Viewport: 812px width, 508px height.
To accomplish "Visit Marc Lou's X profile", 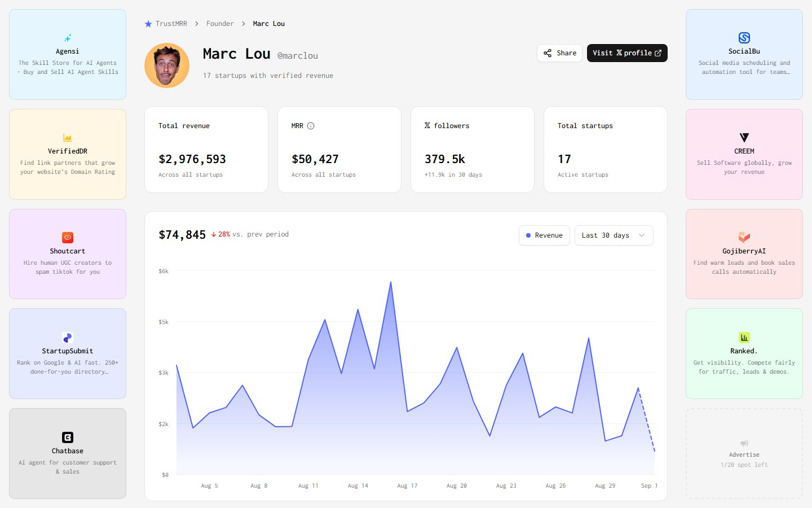I will point(627,53).
